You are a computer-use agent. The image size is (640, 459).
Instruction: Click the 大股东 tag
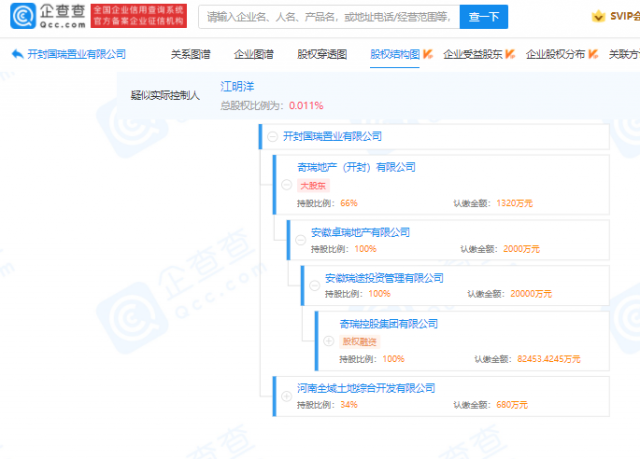(313, 186)
